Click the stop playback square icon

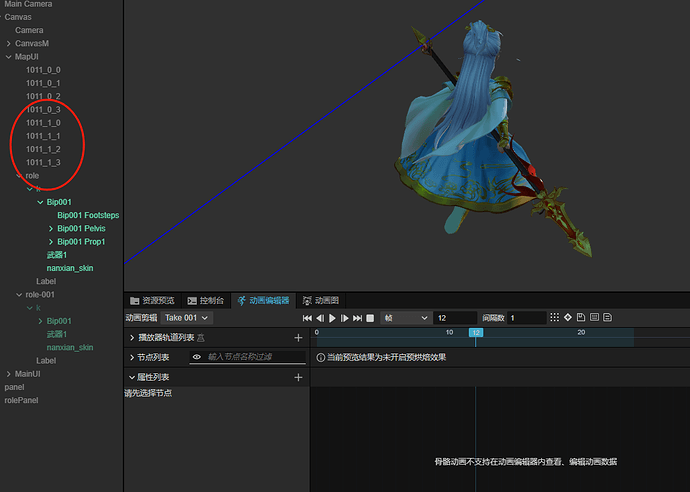click(370, 318)
